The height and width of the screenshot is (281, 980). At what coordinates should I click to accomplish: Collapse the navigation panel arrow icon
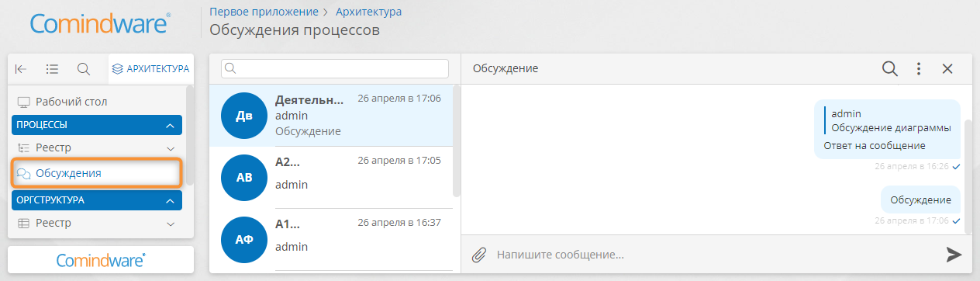(x=21, y=69)
